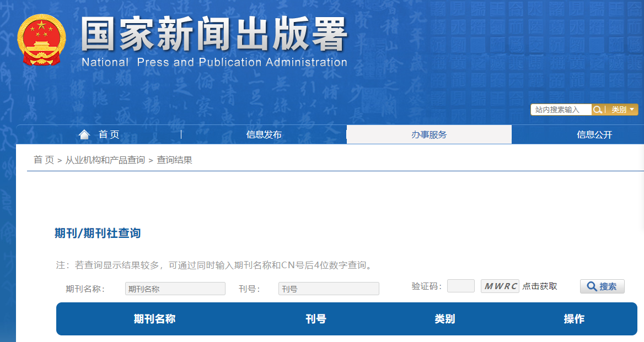Focus the 刊号 input field
Screen dimensions: 644x342
(x=329, y=289)
